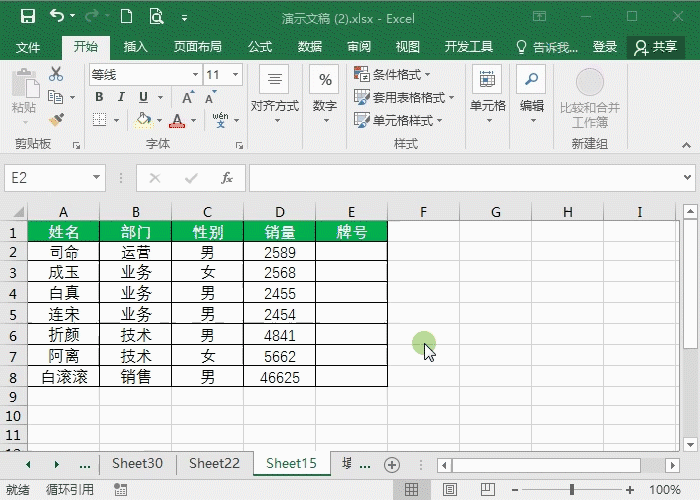The image size is (700, 500).
Task: Open the 单元格样式 cell styles menu
Action: 398,121
